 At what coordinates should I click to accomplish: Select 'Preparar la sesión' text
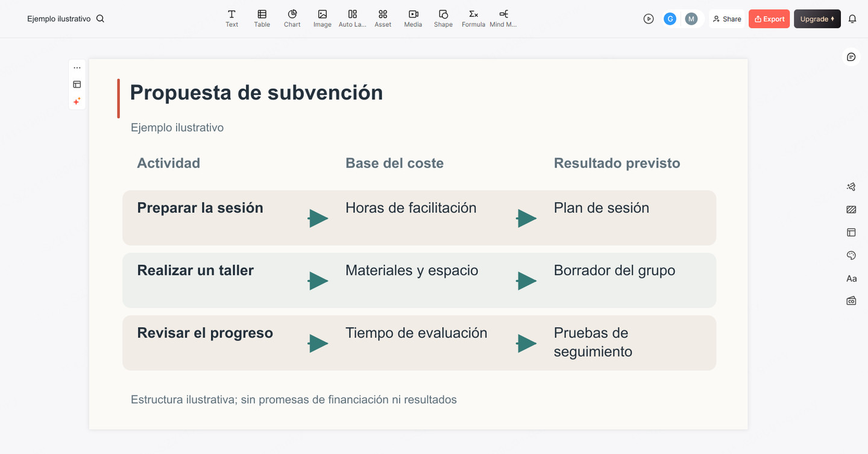[200, 208]
